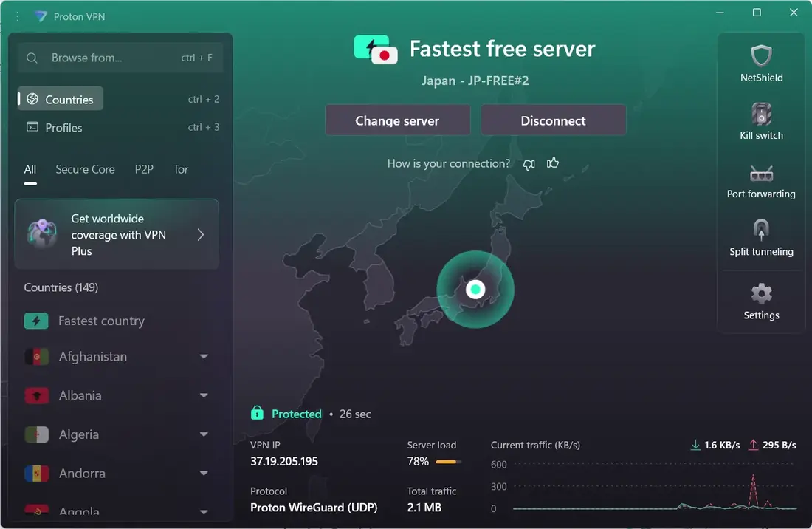Image resolution: width=812 pixels, height=529 pixels.
Task: Connect to Fastest country
Action: pos(117,321)
